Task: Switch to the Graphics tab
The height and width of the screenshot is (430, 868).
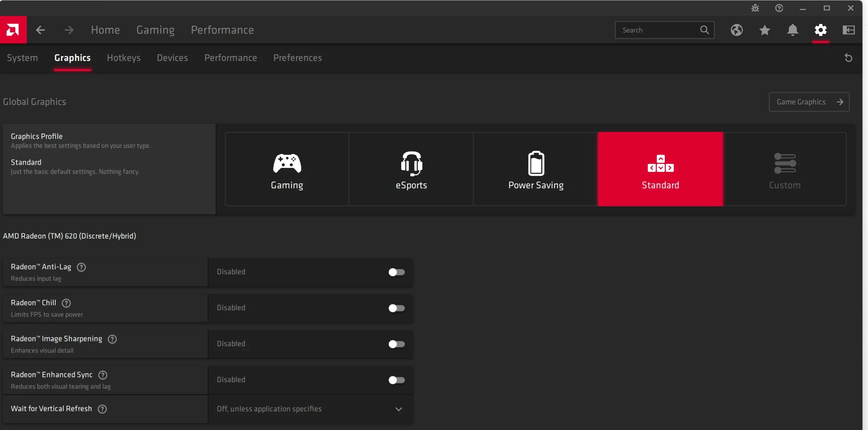Action: click(x=72, y=58)
